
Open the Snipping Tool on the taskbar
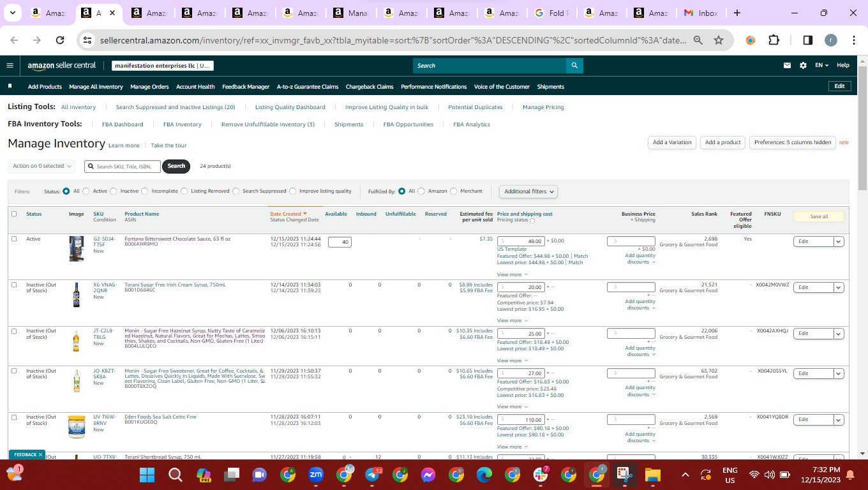click(624, 475)
